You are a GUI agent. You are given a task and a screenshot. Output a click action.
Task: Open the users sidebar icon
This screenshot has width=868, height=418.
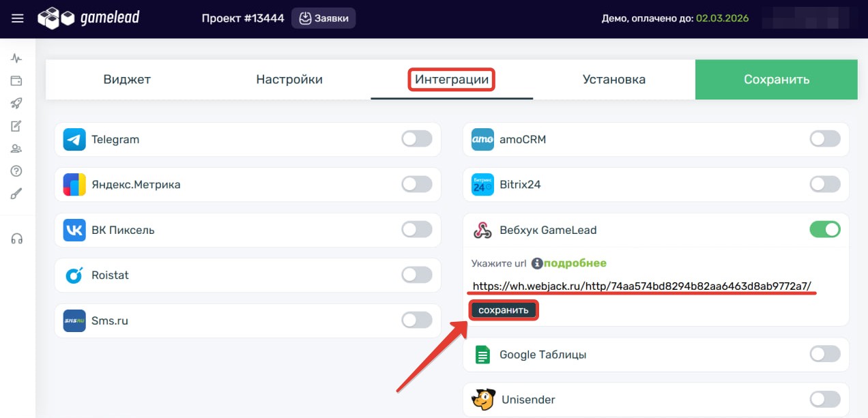coord(17,149)
